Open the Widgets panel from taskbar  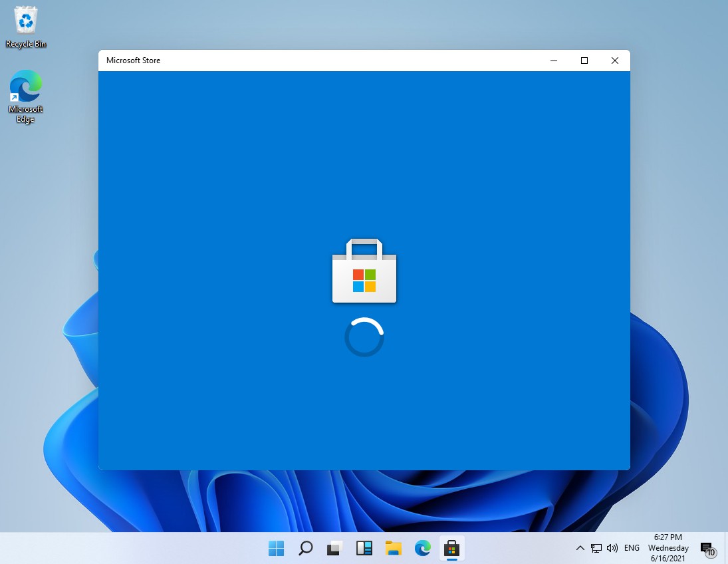tap(364, 548)
